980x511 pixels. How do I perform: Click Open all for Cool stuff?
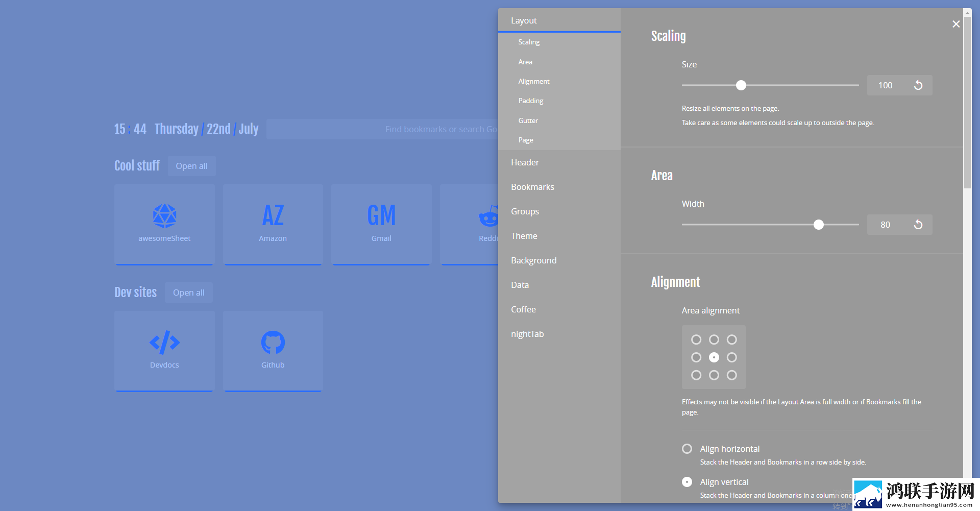pyautogui.click(x=192, y=166)
